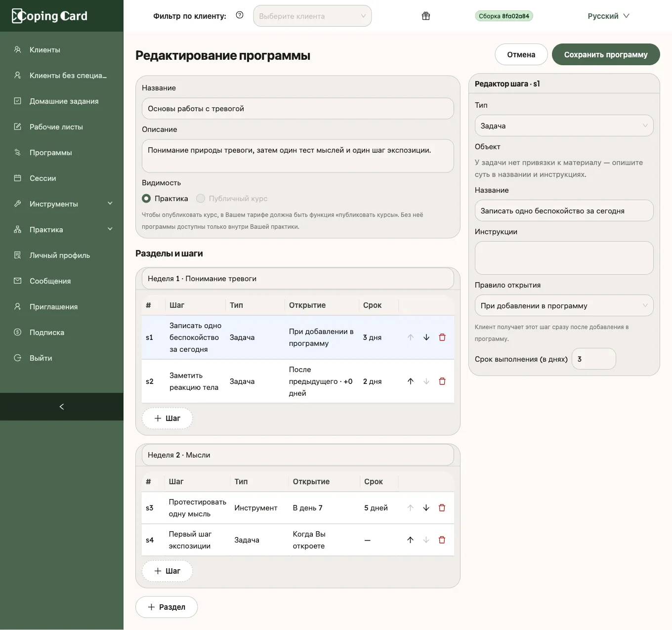Click the Срок выполнения days input
672x630 pixels.
point(593,359)
